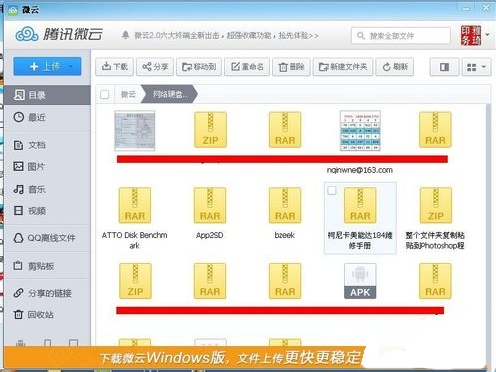Viewport: 496px width, 372px height.
Task: Open 图片 pictures category in sidebar
Action: (x=47, y=166)
